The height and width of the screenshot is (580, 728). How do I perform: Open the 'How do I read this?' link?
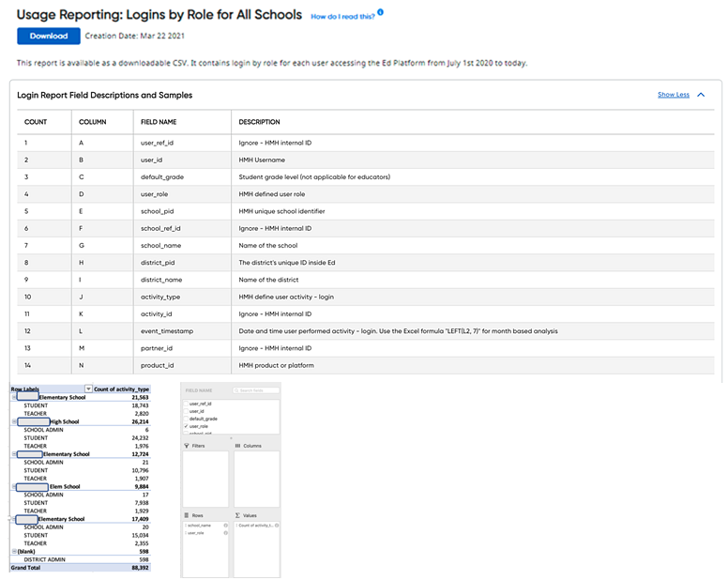pyautogui.click(x=342, y=17)
